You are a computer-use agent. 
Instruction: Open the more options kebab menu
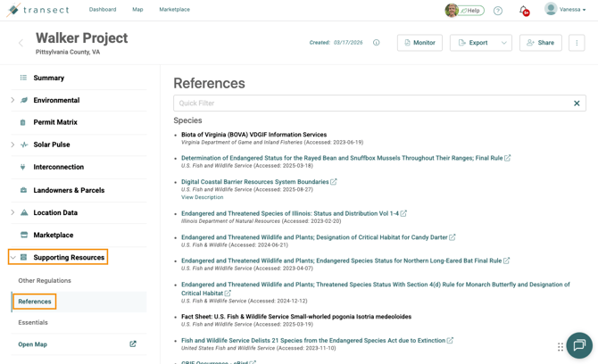tap(577, 43)
